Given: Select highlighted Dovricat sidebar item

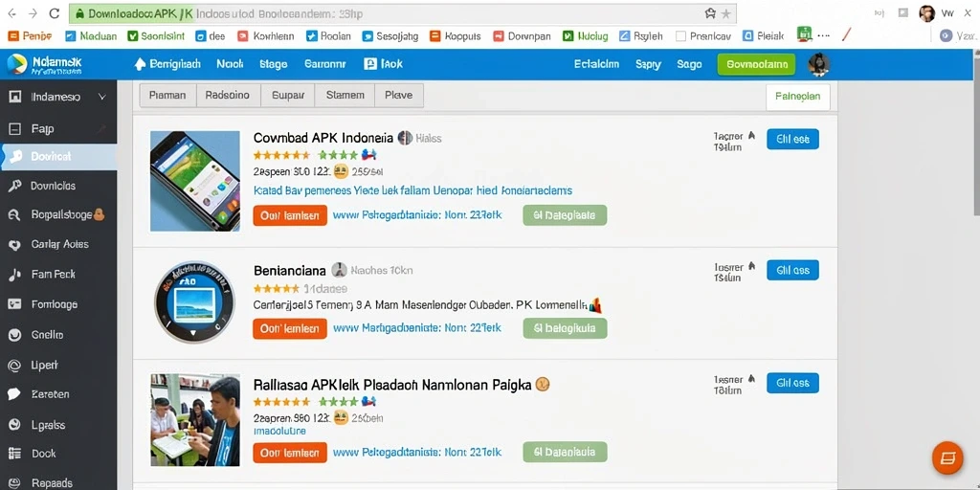Looking at the screenshot, I should 58,157.
